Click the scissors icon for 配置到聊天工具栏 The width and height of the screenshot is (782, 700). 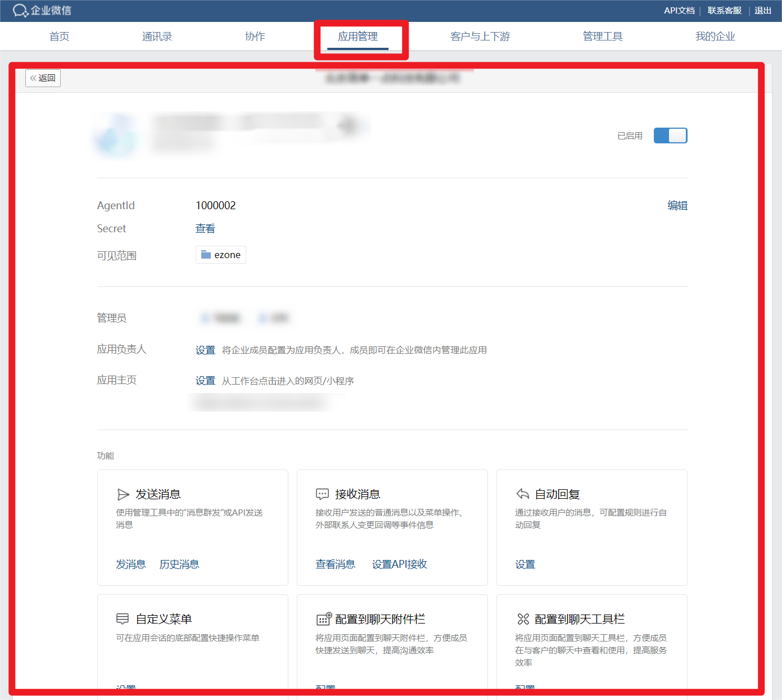[522, 618]
